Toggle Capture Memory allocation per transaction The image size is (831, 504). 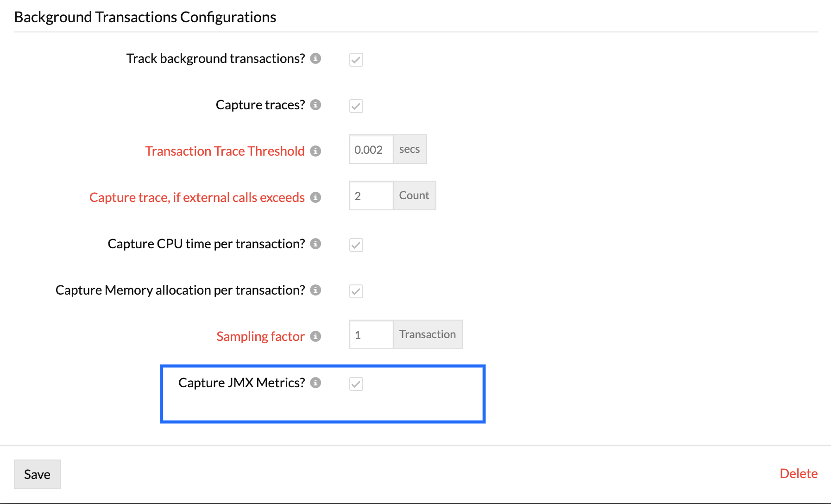click(x=356, y=291)
